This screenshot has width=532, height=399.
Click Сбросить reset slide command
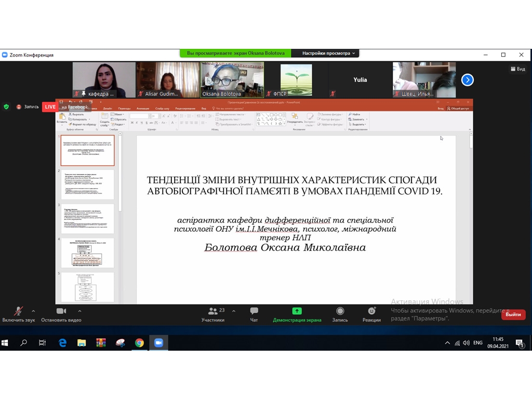[118, 119]
